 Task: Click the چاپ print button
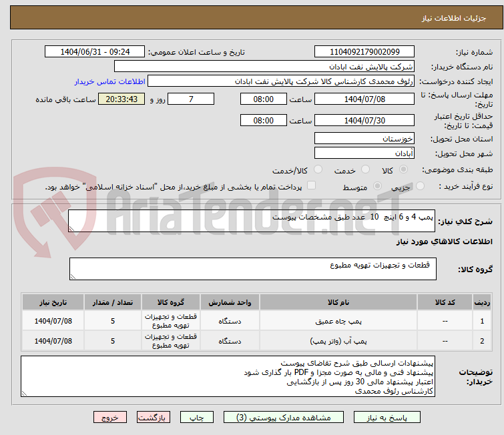[x=197, y=418]
